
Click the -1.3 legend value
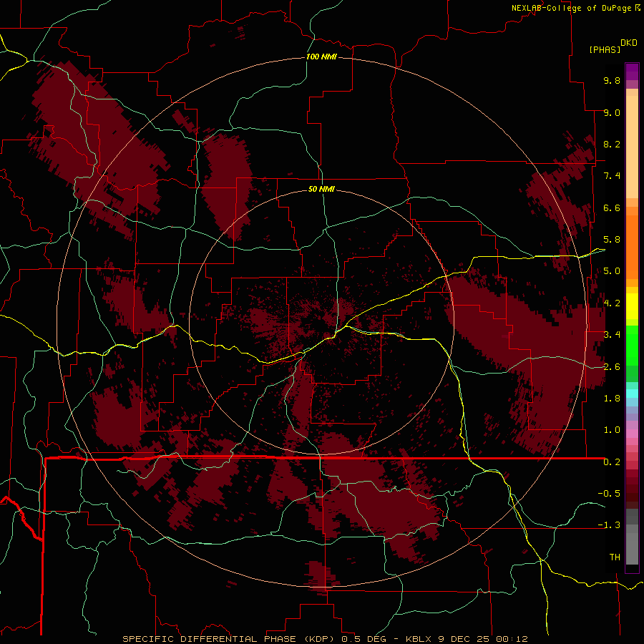tap(609, 525)
